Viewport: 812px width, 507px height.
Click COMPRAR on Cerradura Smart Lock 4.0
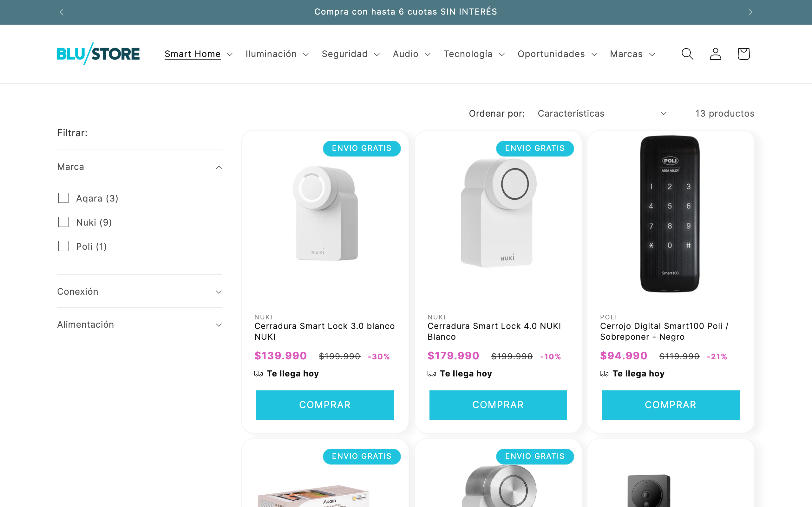tap(498, 405)
